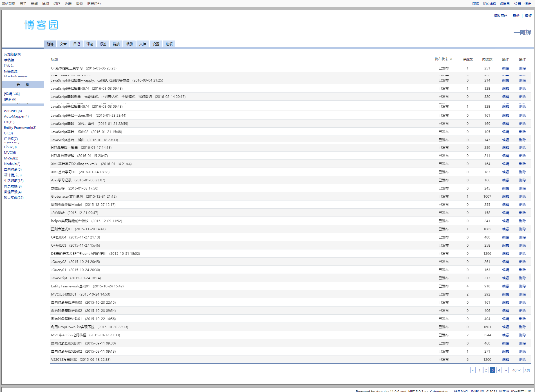
Task: Open post MVC中Action之间传值
Action: coord(69,335)
